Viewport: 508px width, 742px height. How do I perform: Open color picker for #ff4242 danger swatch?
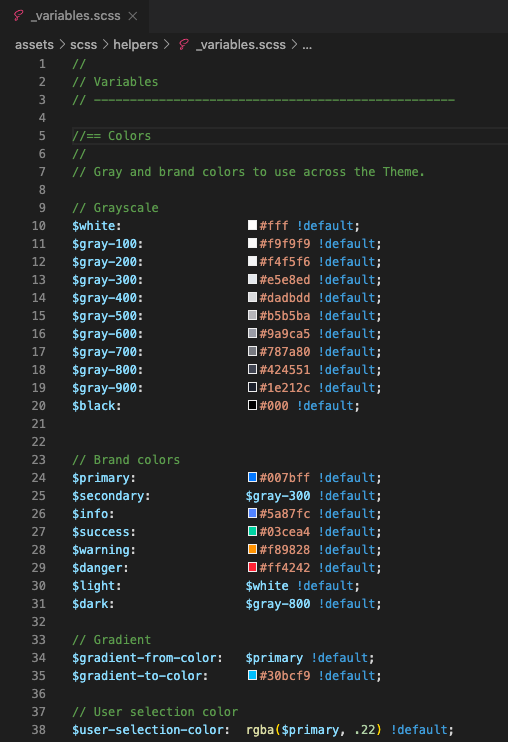[x=253, y=566]
